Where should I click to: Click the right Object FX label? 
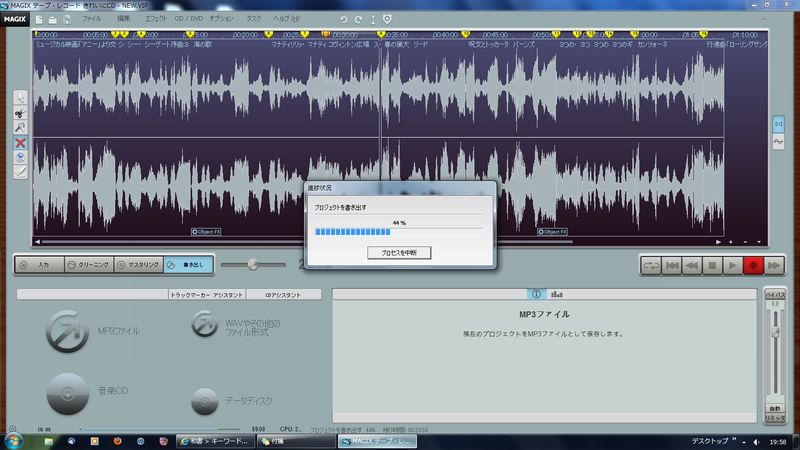(x=553, y=232)
